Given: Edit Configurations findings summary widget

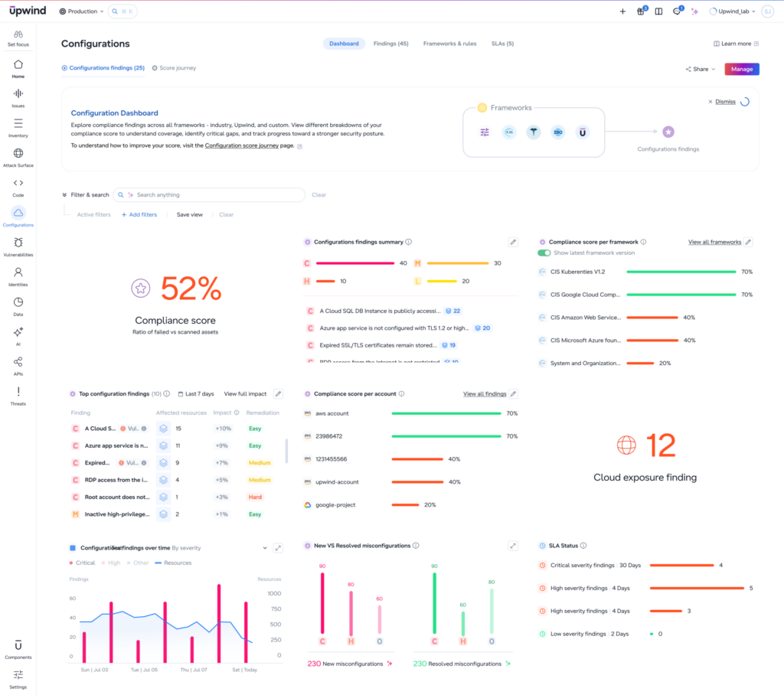Looking at the screenshot, I should (x=513, y=242).
